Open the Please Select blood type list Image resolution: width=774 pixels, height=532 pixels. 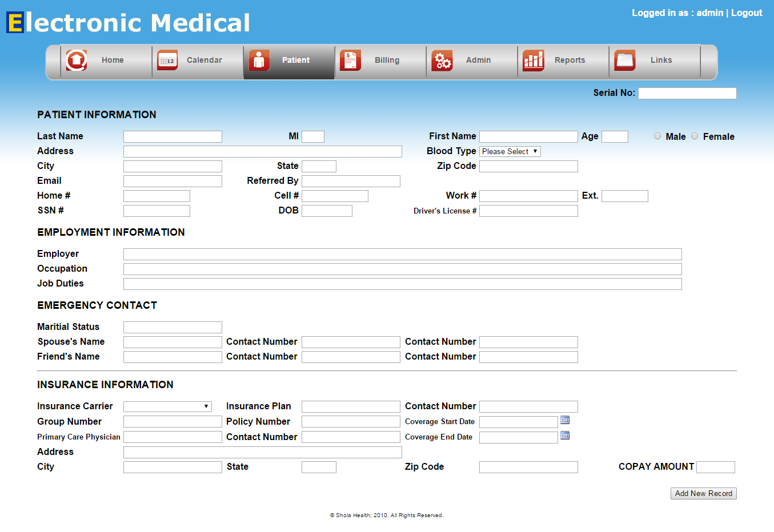point(510,151)
